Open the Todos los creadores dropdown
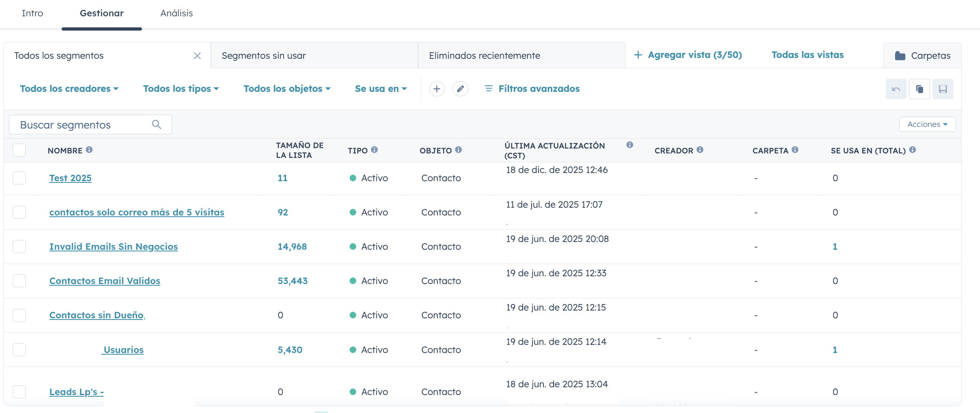The height and width of the screenshot is (413, 980). (x=69, y=89)
